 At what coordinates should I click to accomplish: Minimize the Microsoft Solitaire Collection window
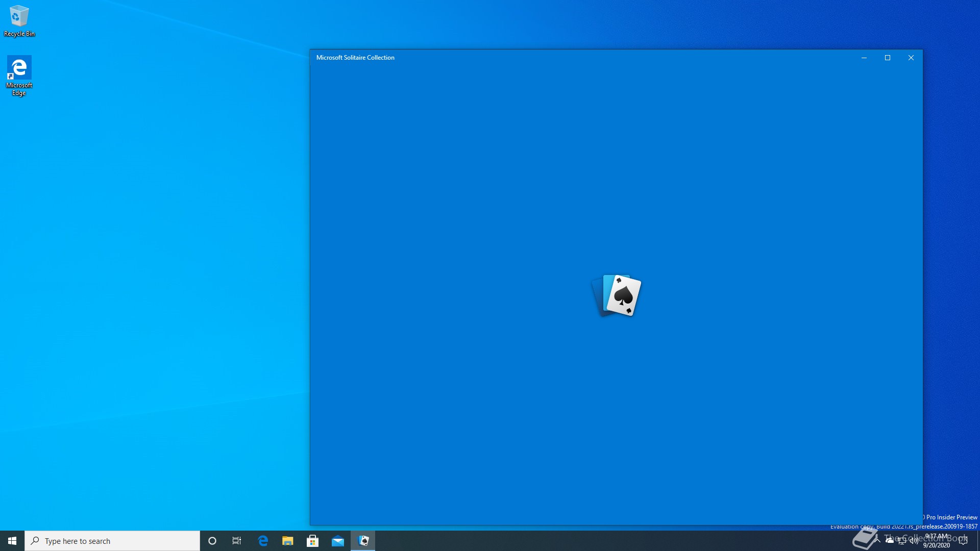click(x=864, y=58)
